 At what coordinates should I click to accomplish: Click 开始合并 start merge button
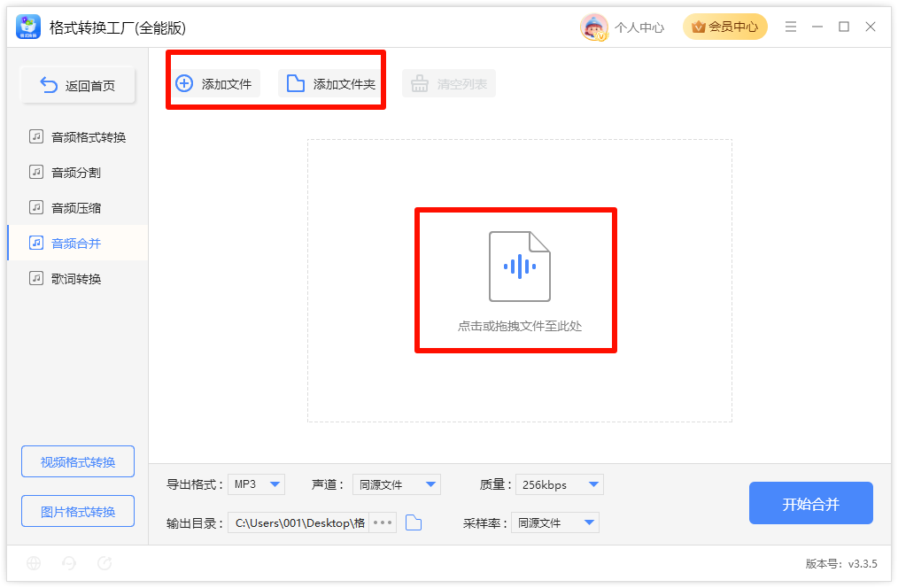(811, 503)
